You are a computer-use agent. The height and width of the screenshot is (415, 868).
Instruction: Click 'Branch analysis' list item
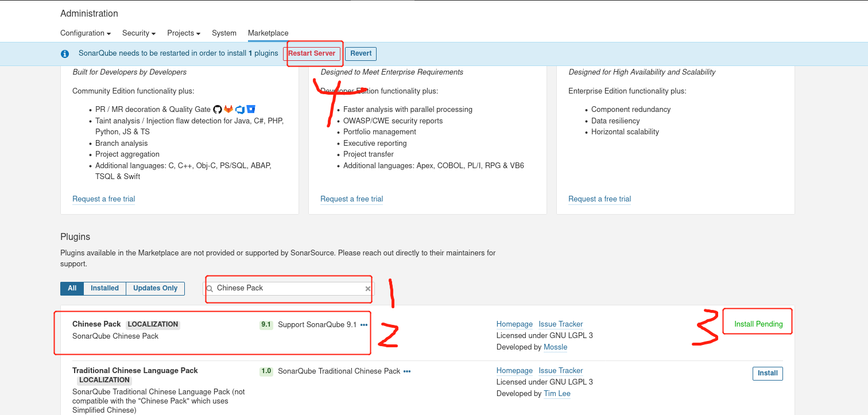point(122,143)
